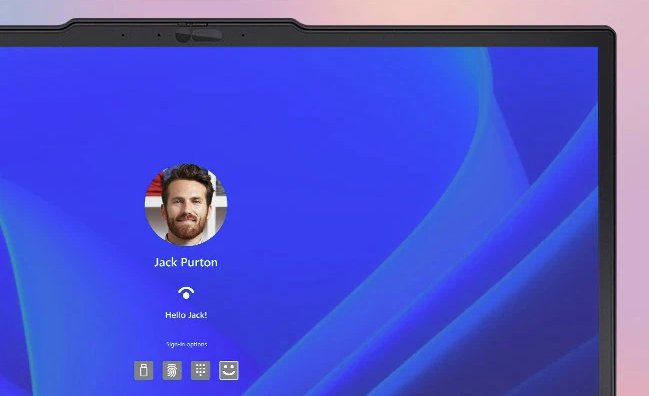This screenshot has width=649, height=396.
Task: Switch to the PIN keypad sign-in option
Action: tap(200, 370)
